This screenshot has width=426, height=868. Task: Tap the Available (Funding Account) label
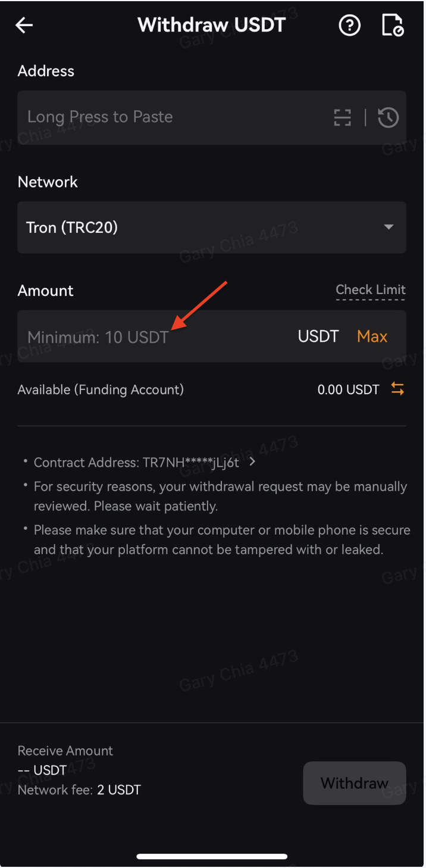101,390
